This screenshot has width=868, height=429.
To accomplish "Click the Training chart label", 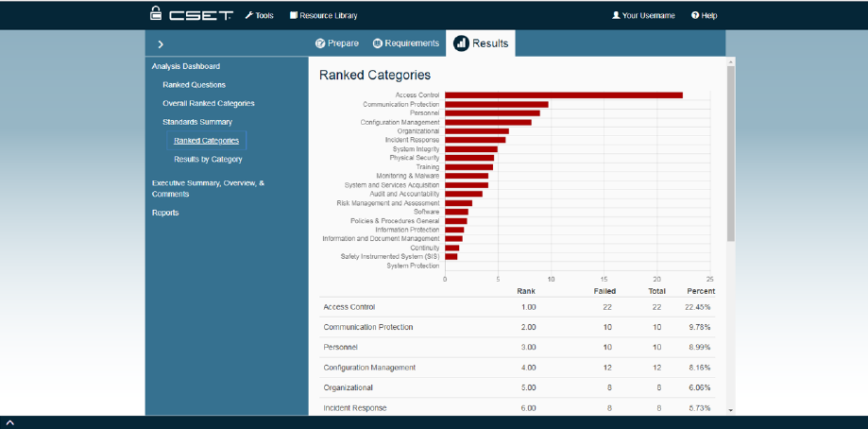I will coord(428,167).
